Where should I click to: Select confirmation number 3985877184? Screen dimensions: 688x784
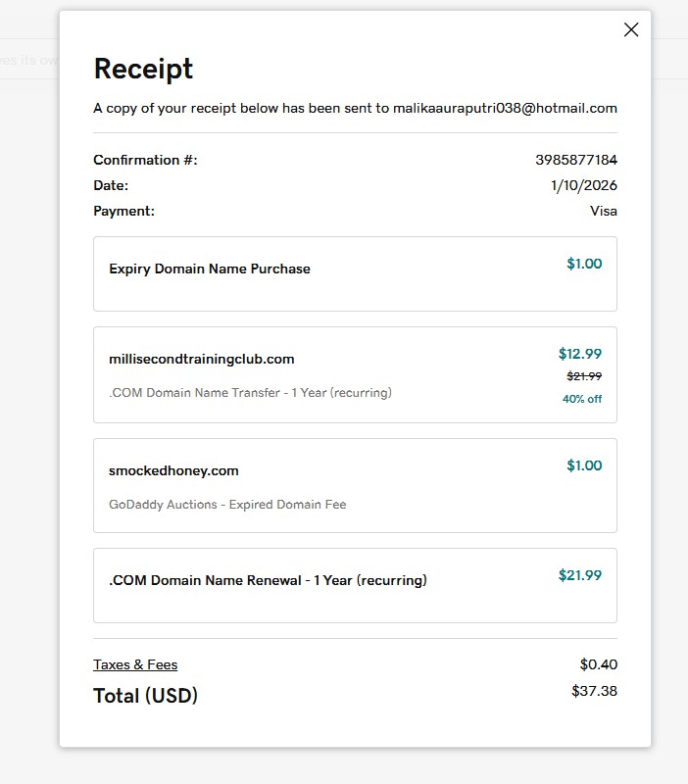pyautogui.click(x=576, y=160)
